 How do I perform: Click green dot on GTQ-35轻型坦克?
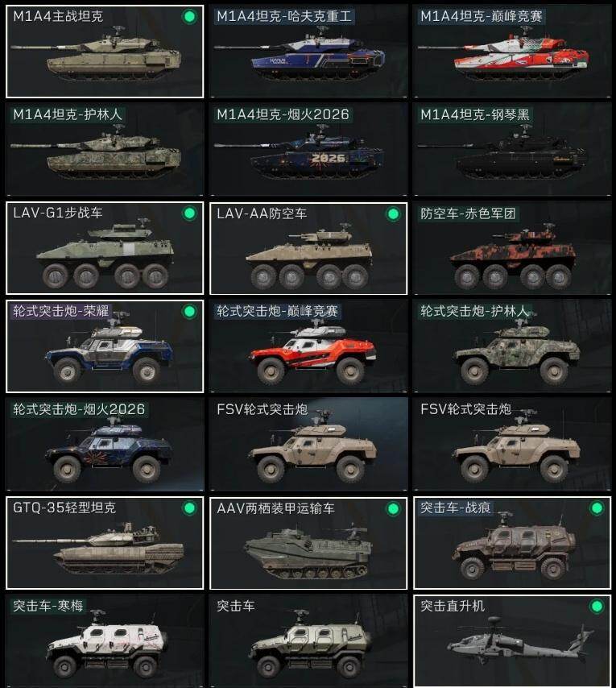point(189,508)
